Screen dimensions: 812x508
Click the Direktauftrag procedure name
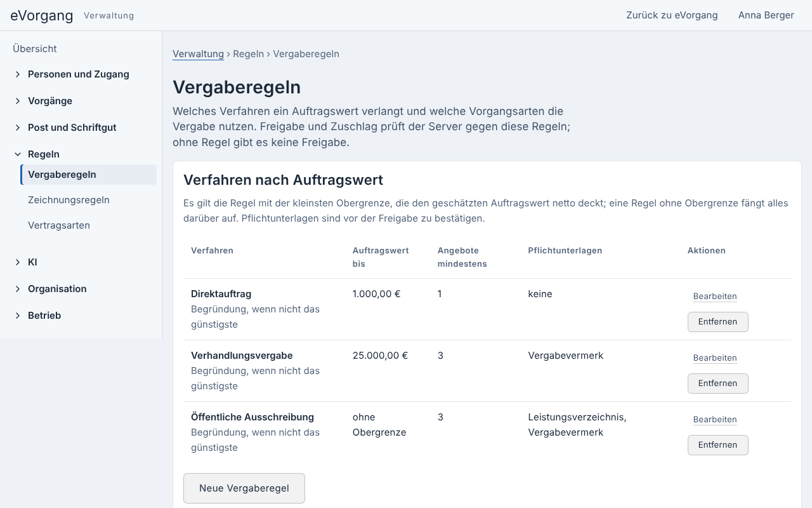(x=221, y=294)
